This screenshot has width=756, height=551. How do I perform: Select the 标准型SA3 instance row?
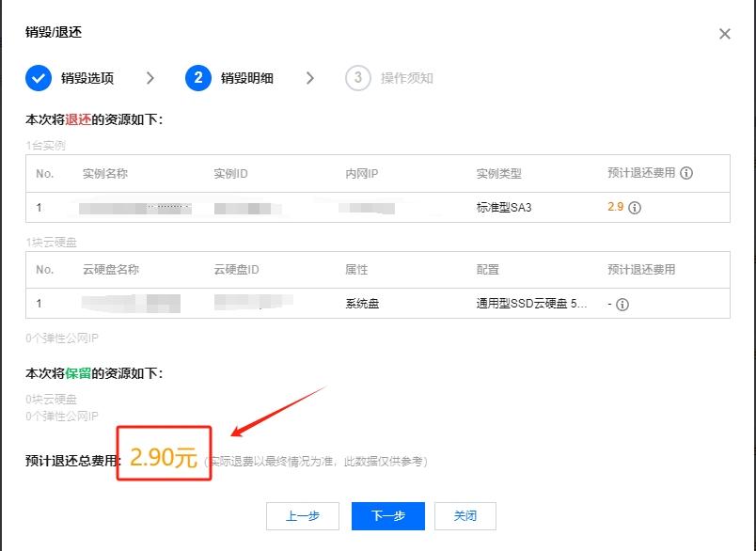502,207
